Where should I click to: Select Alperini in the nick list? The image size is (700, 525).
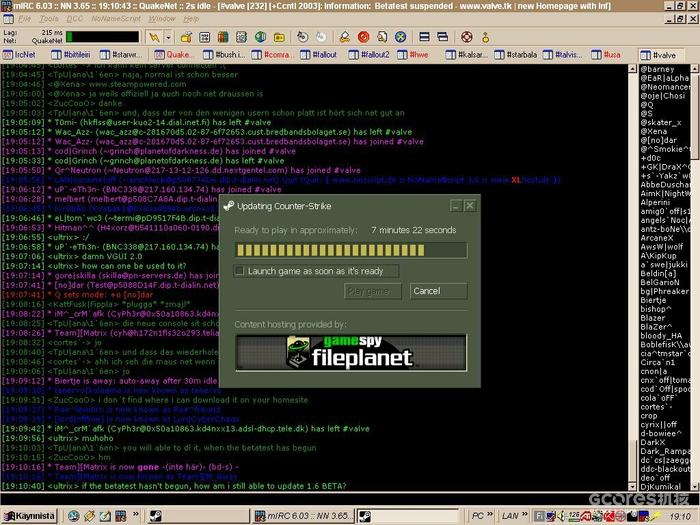coord(655,202)
